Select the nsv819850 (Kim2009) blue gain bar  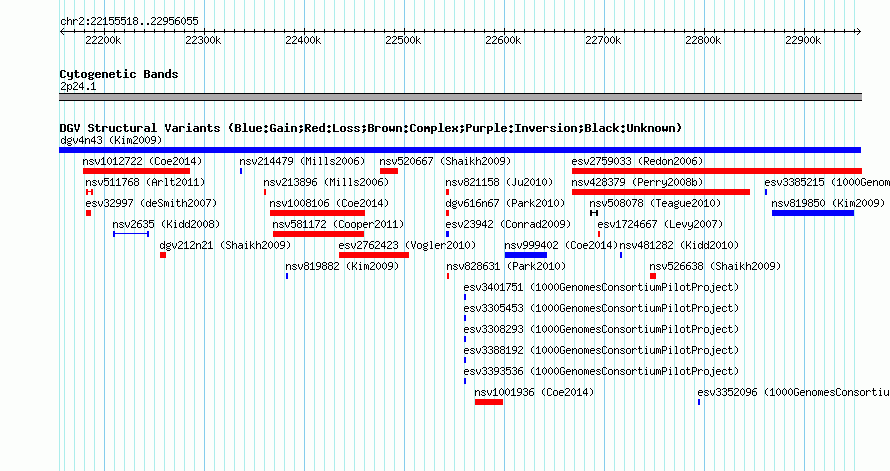813,213
